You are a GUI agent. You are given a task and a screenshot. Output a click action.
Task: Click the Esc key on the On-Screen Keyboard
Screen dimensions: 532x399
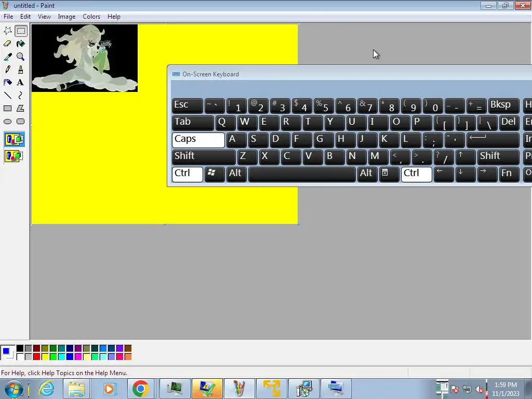187,106
